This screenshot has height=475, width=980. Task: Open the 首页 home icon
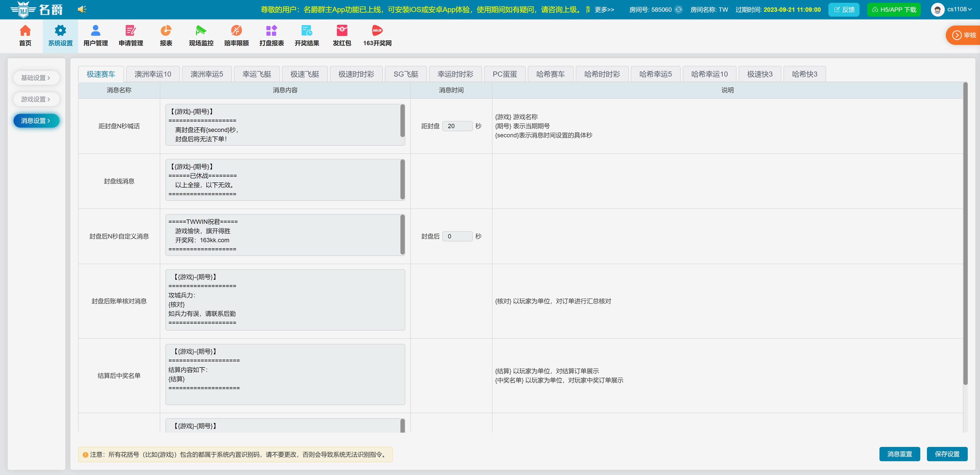(25, 31)
